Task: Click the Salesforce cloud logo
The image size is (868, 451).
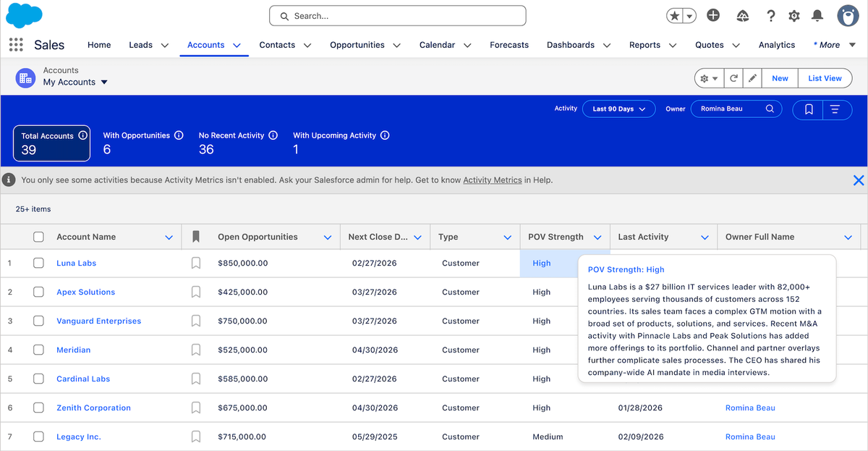Action: point(24,15)
